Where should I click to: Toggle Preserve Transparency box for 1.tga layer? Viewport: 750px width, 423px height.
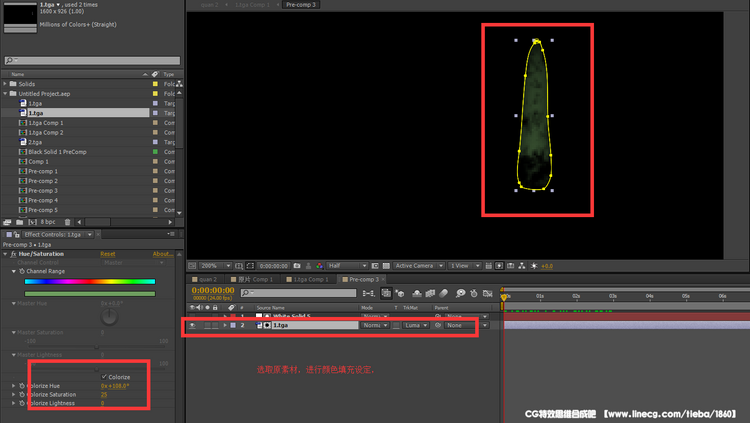(396, 325)
